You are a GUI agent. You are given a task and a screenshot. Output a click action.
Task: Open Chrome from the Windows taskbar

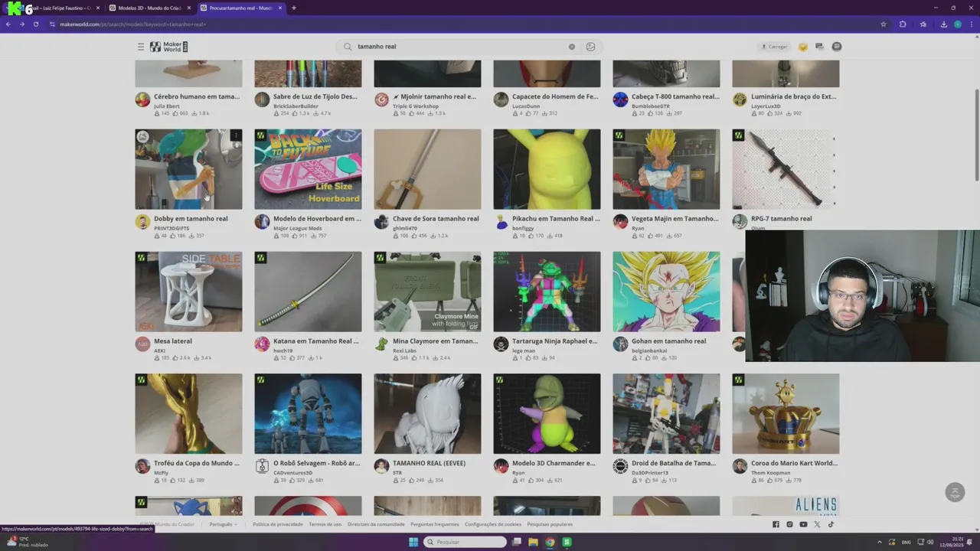tap(550, 542)
